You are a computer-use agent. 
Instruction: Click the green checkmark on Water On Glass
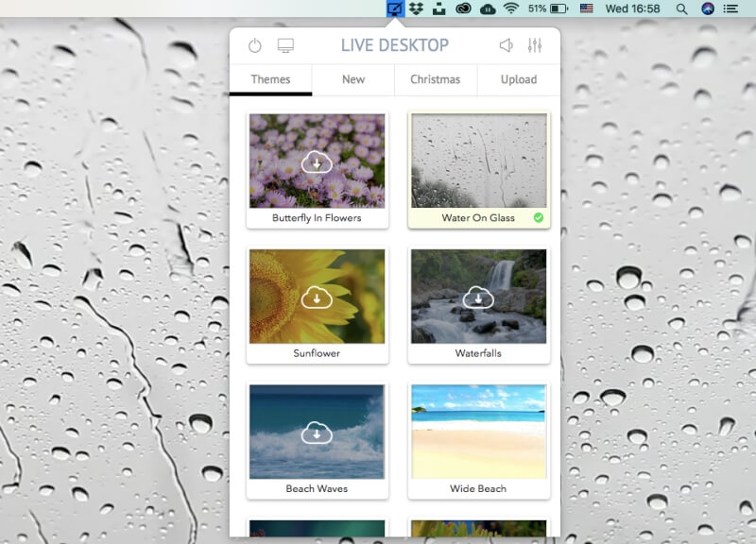[539, 218]
